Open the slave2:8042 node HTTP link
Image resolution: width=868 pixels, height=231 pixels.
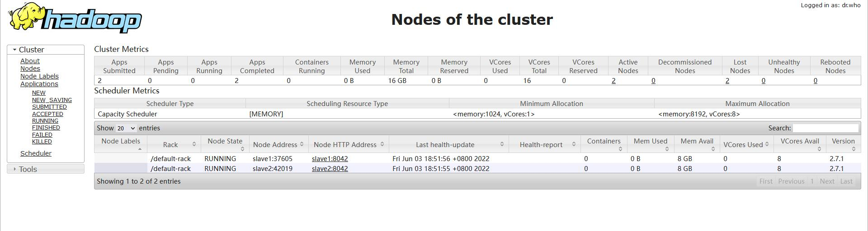330,169
